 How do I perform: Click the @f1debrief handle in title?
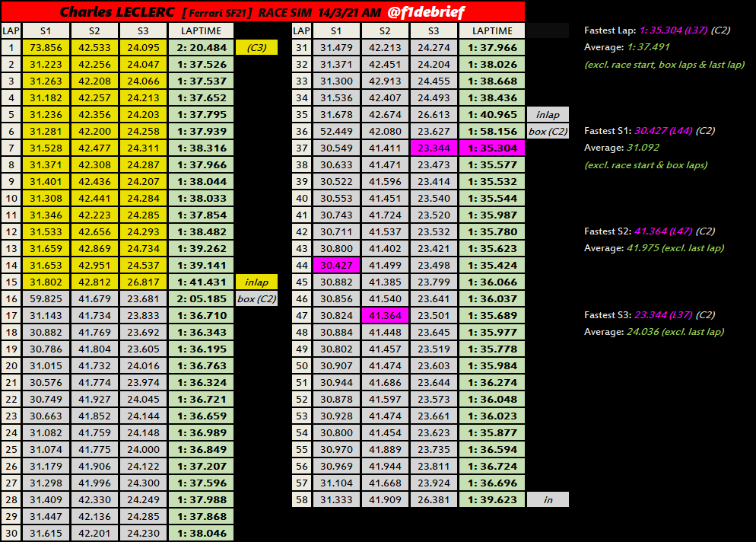click(x=426, y=11)
